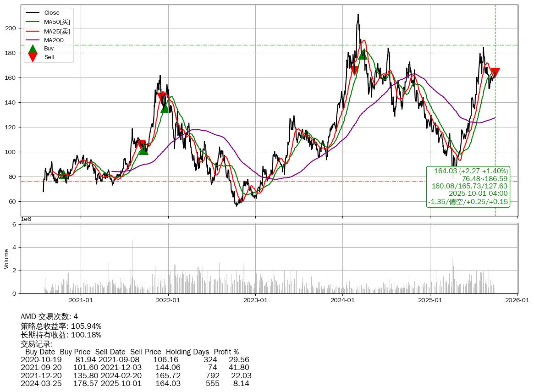Click the black Close line swatch in legend
The image size is (534, 392).
[x=33, y=13]
